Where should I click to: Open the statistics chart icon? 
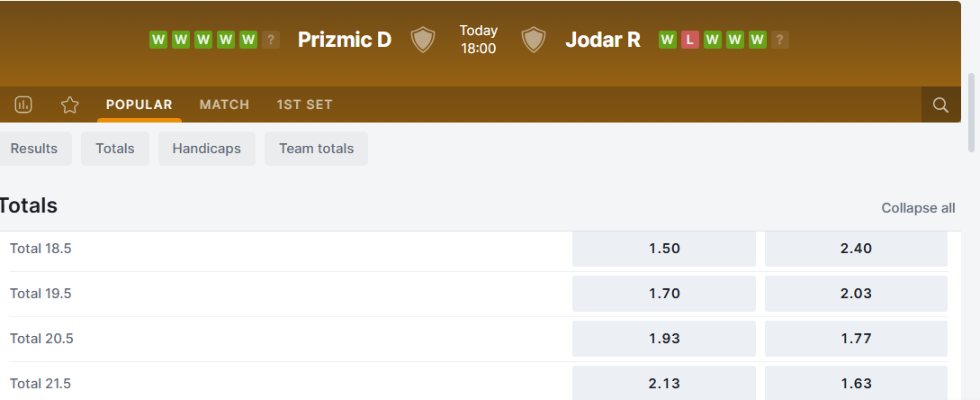23,105
